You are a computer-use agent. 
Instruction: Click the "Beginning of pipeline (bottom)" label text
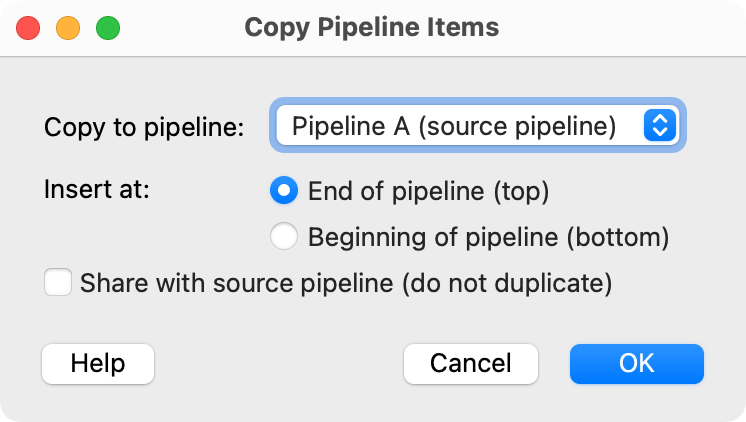pyautogui.click(x=488, y=237)
